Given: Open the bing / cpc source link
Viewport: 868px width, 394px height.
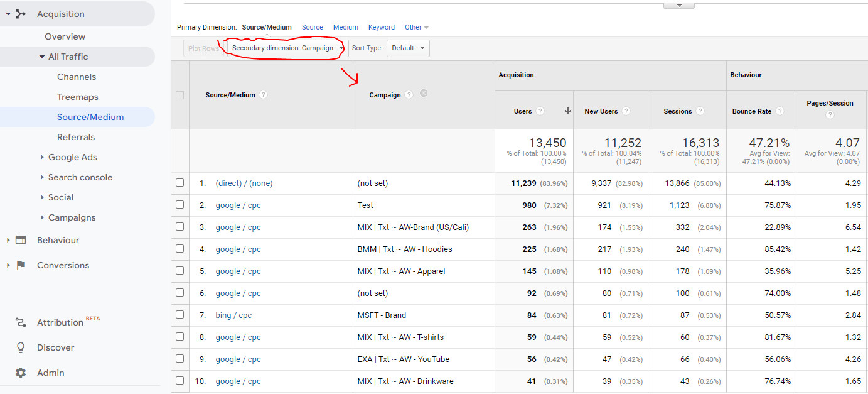Looking at the screenshot, I should 233,315.
